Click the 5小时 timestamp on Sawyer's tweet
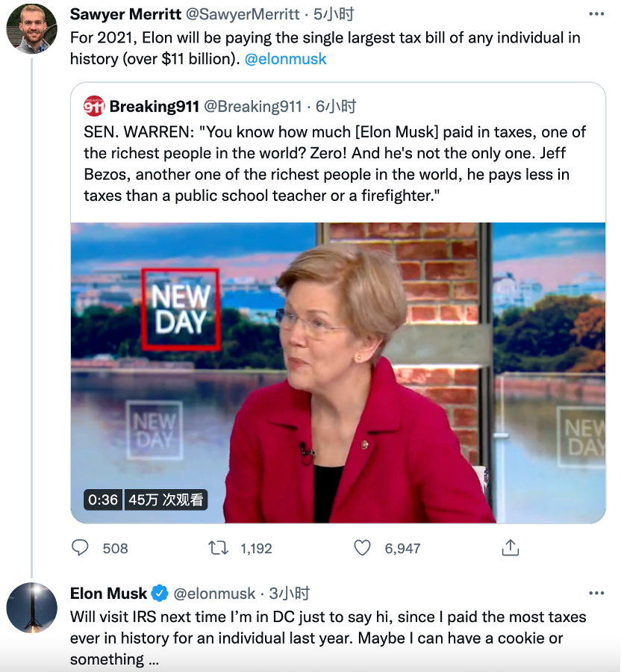Viewport: 621px width, 672px height. [x=333, y=14]
